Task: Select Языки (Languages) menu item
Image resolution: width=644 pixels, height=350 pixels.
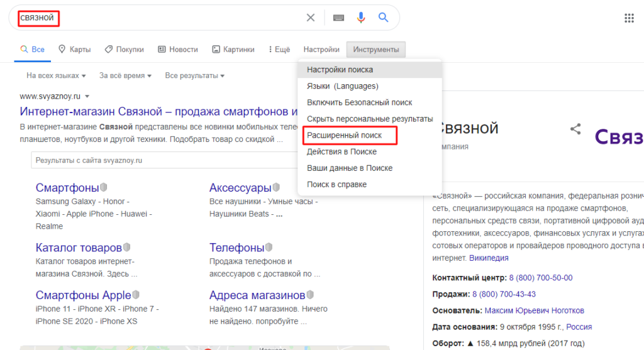Action: coord(370,86)
